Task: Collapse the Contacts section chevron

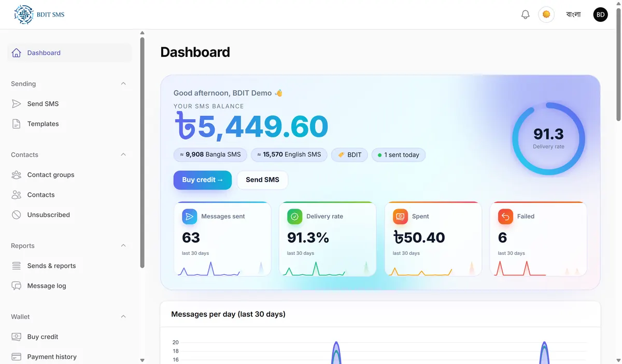Action: [x=123, y=154]
